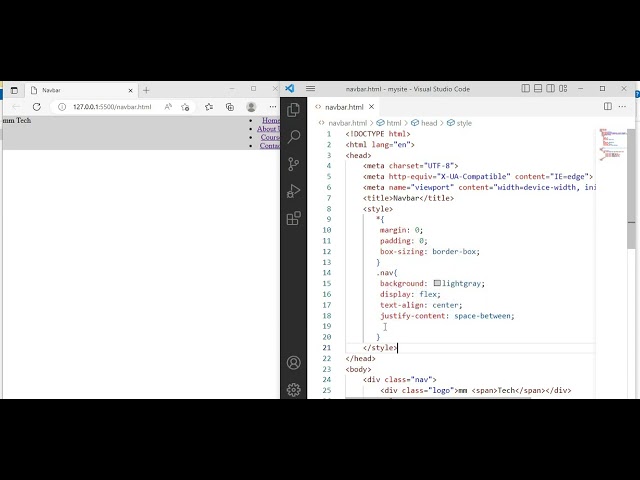Toggle the primary sidebar layout button
This screenshot has height=480, width=640.
pos(526,89)
